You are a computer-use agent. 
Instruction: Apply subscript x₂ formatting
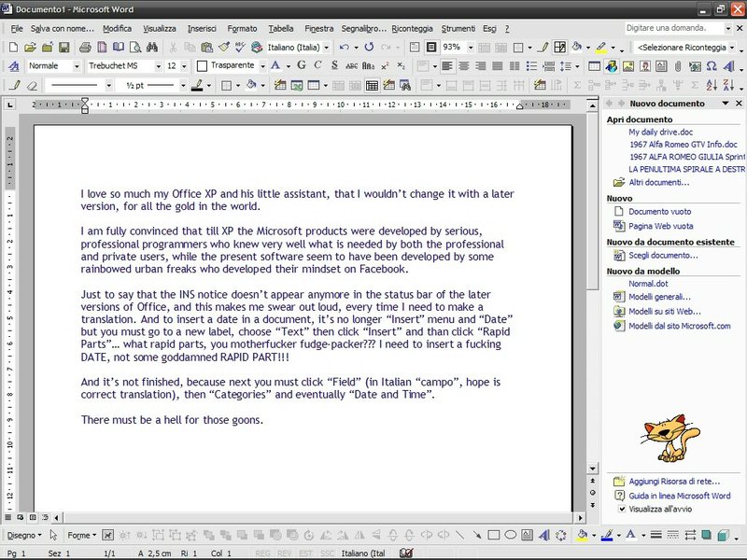point(402,65)
